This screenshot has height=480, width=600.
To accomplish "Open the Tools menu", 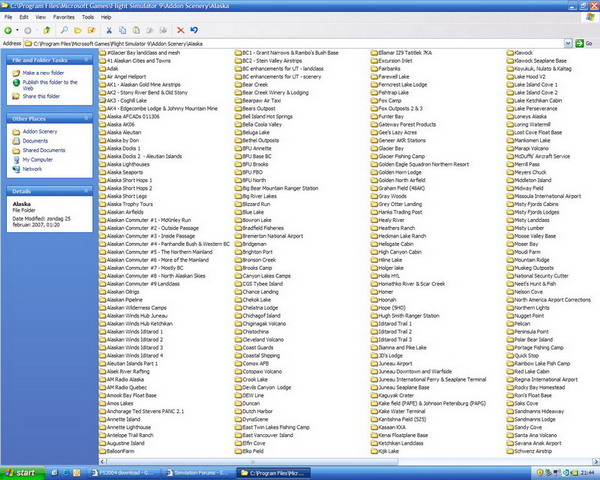I will pyautogui.click(x=88, y=17).
